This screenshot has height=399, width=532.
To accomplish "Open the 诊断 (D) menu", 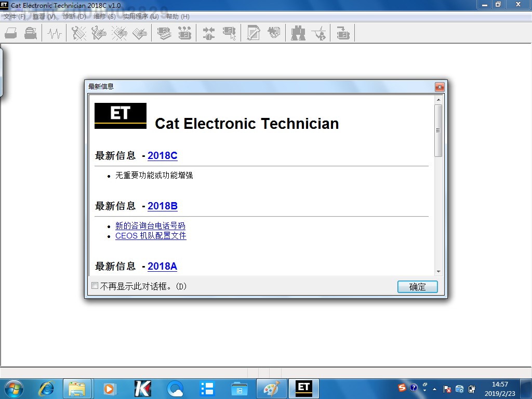I will (x=74, y=16).
